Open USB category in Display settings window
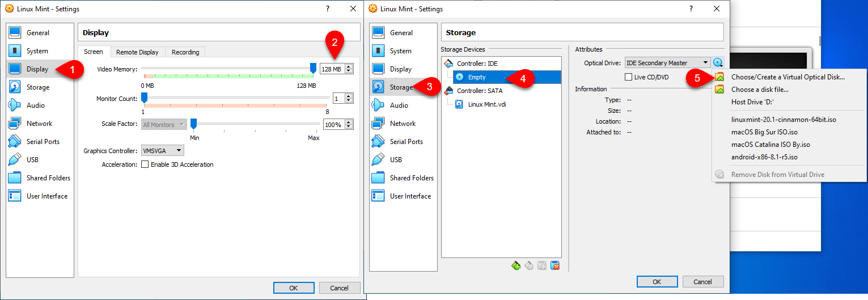Viewport: 868px width, 300px height. point(40,160)
